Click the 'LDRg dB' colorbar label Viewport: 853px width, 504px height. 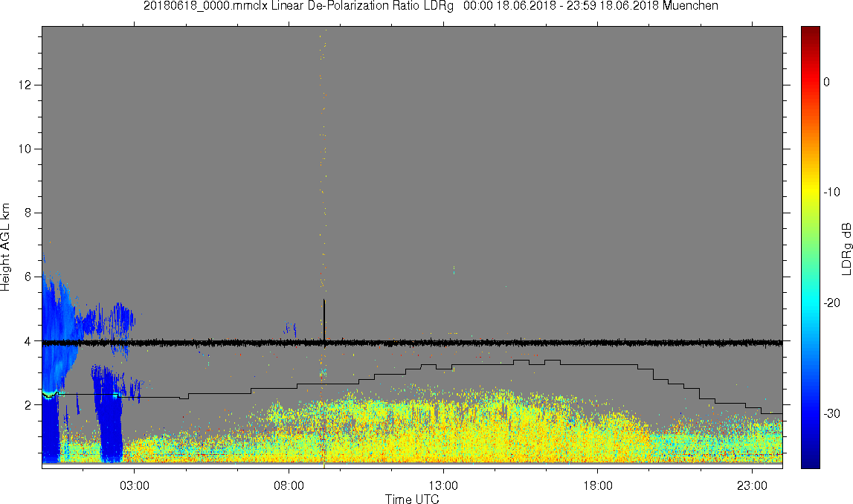pyautogui.click(x=846, y=248)
